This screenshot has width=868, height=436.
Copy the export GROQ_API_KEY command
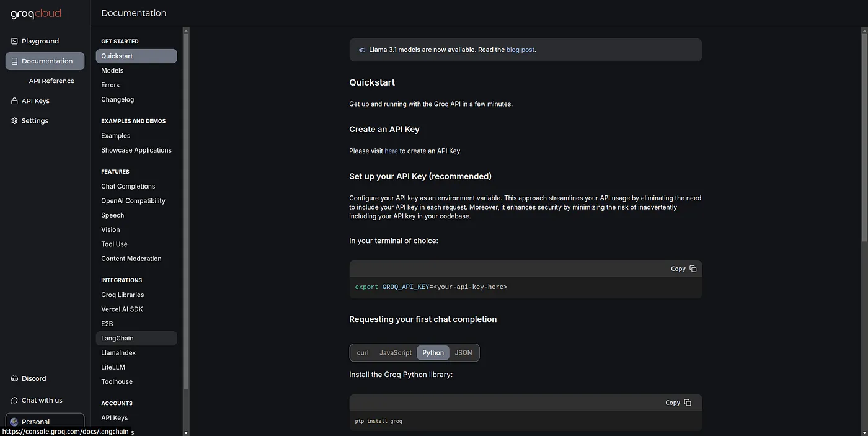coord(683,269)
